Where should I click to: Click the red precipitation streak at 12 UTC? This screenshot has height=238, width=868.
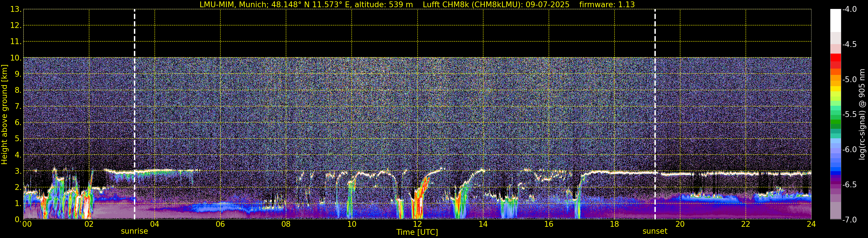point(419,201)
